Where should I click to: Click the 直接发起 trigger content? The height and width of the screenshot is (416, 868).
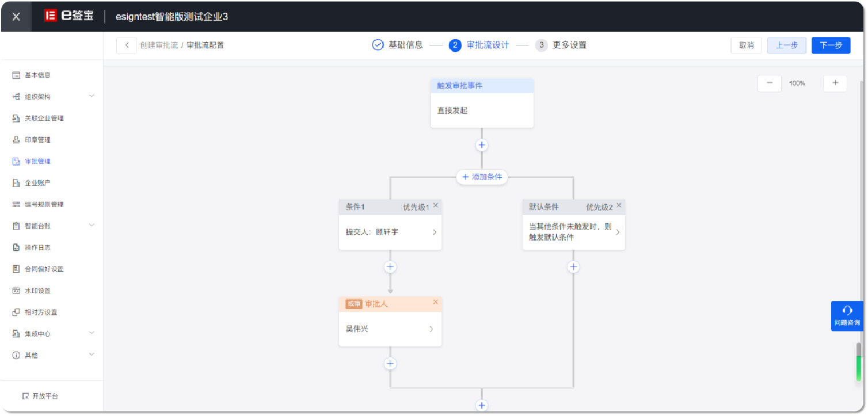[x=452, y=110]
